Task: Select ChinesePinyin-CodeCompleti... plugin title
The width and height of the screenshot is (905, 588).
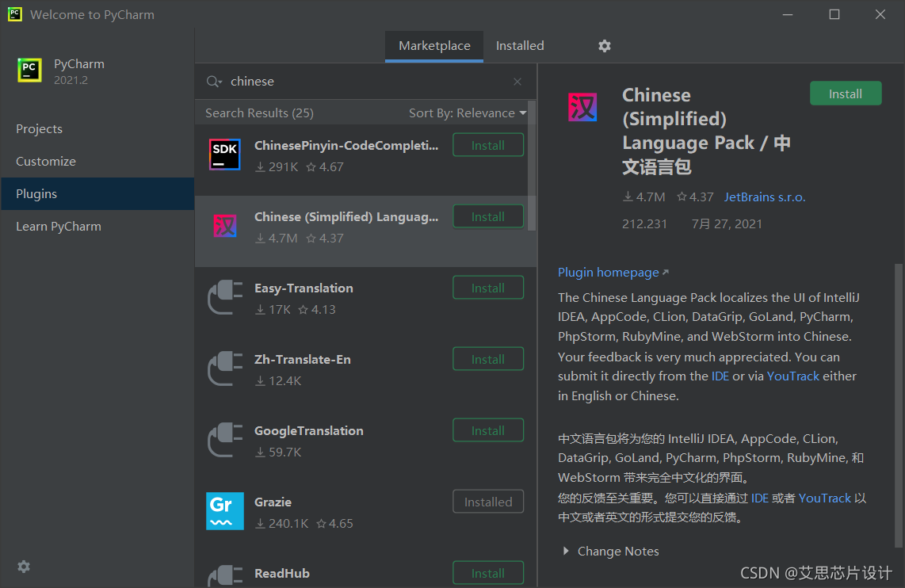Action: click(x=346, y=145)
